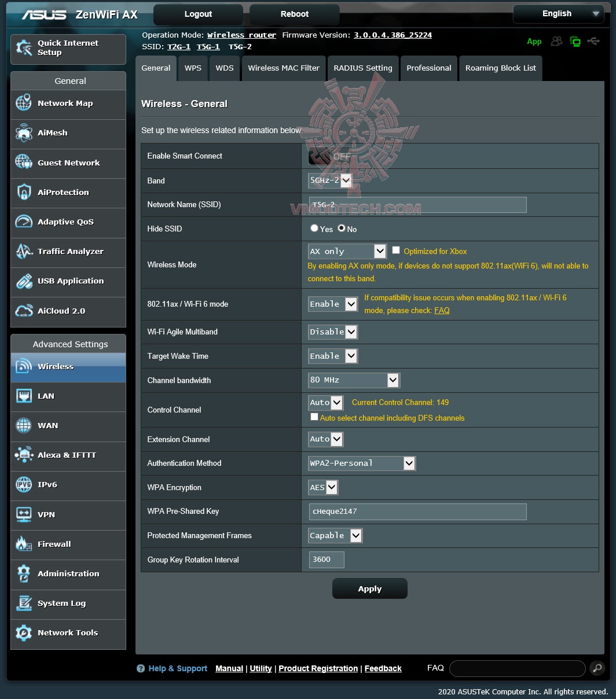Open System Log icon
Viewport: 616px width, 699px height.
tap(24, 603)
